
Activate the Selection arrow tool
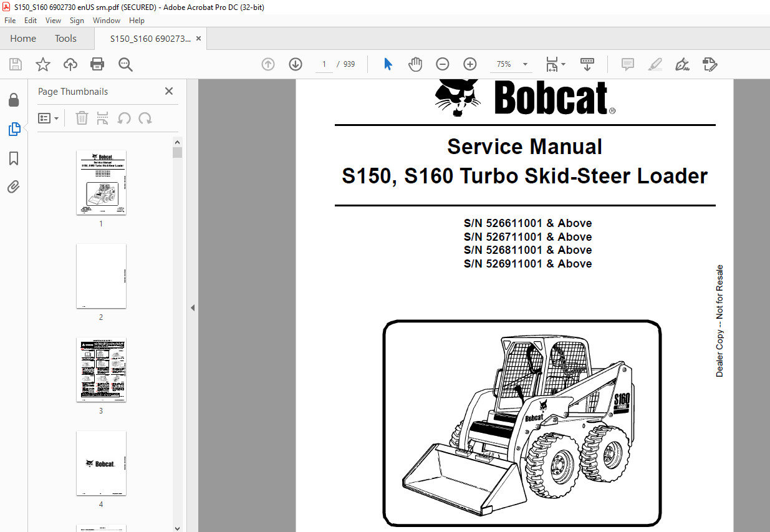388,64
